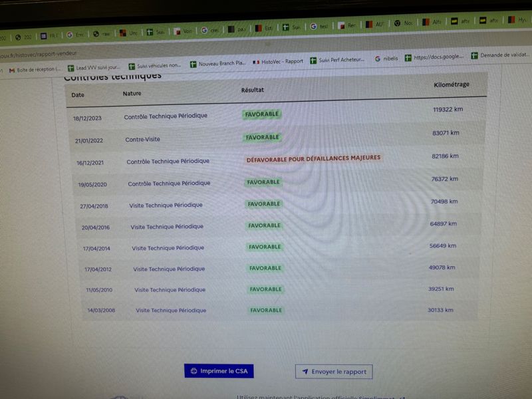The height and width of the screenshot is (399, 532).
Task: Select the date 27/04/2018
Action: point(94,206)
